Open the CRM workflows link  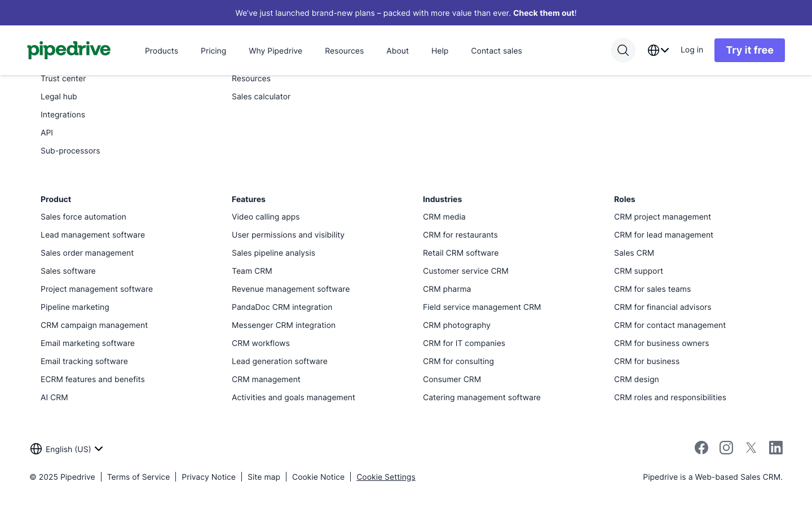click(261, 343)
